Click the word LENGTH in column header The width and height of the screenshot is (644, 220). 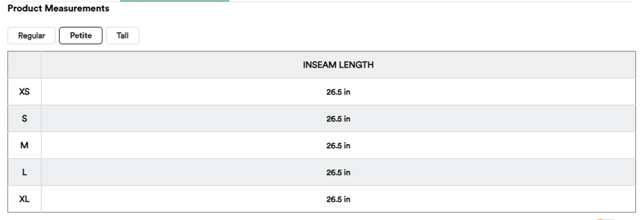(x=356, y=65)
